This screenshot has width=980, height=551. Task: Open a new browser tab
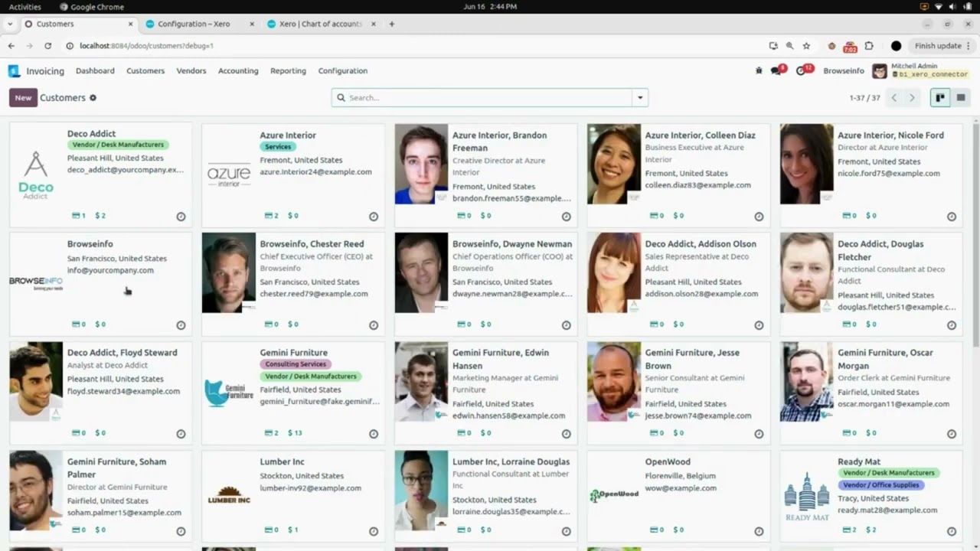391,24
